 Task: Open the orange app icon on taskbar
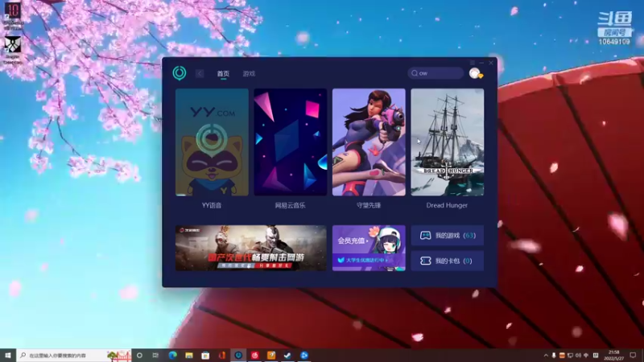[x=271, y=355]
